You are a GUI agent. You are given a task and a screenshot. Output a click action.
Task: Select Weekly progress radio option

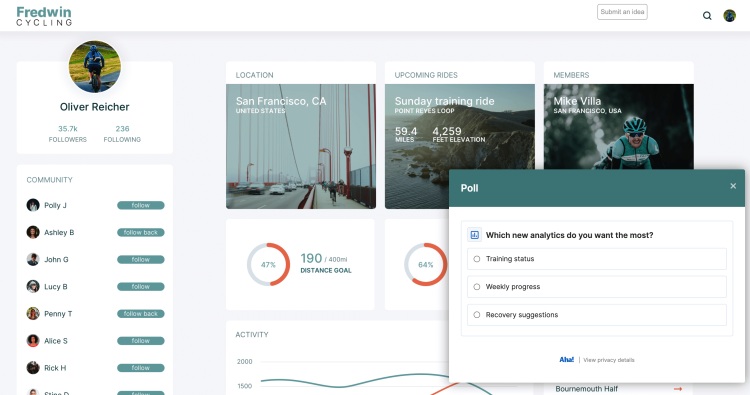coord(477,287)
